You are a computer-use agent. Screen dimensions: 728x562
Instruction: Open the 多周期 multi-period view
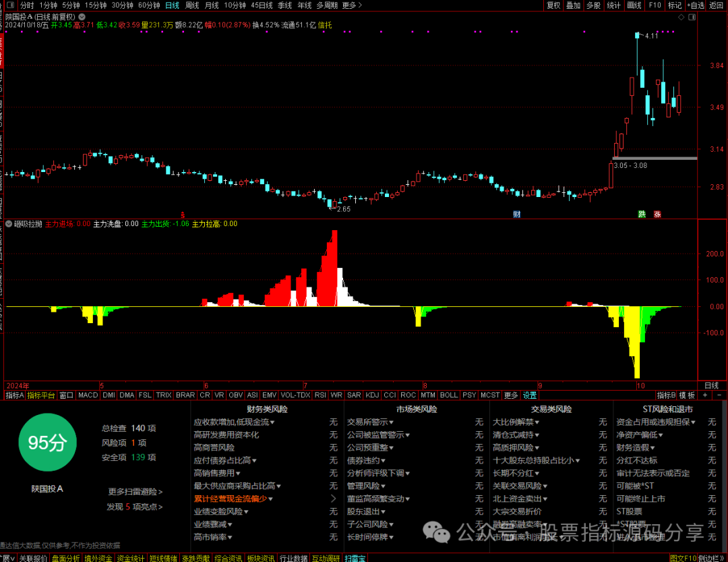click(x=327, y=5)
